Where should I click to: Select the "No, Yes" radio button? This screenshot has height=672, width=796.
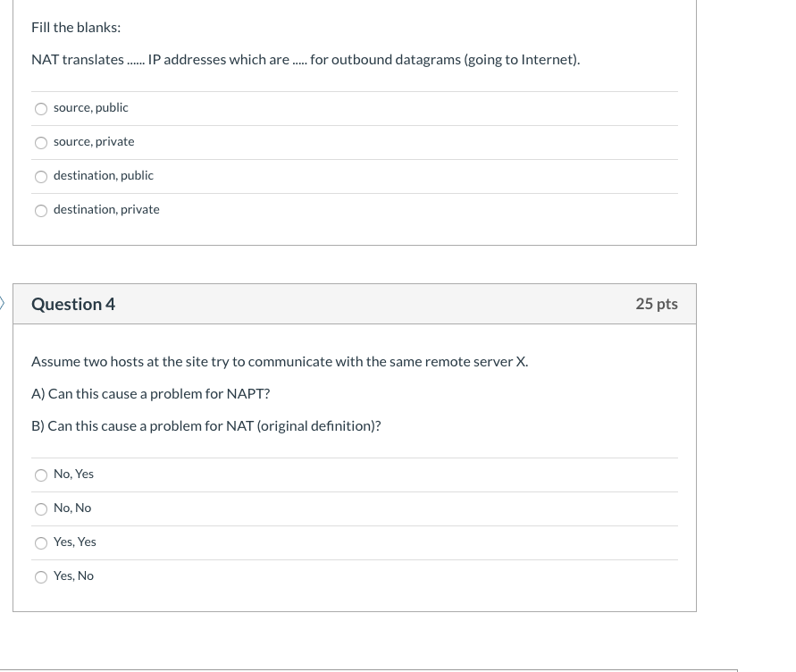41,475
